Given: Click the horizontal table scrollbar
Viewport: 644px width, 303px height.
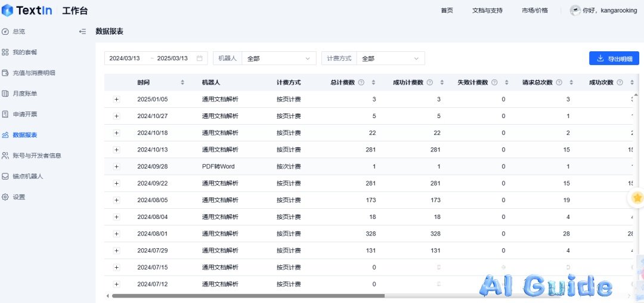Looking at the screenshot, I should pyautogui.click(x=248, y=296).
